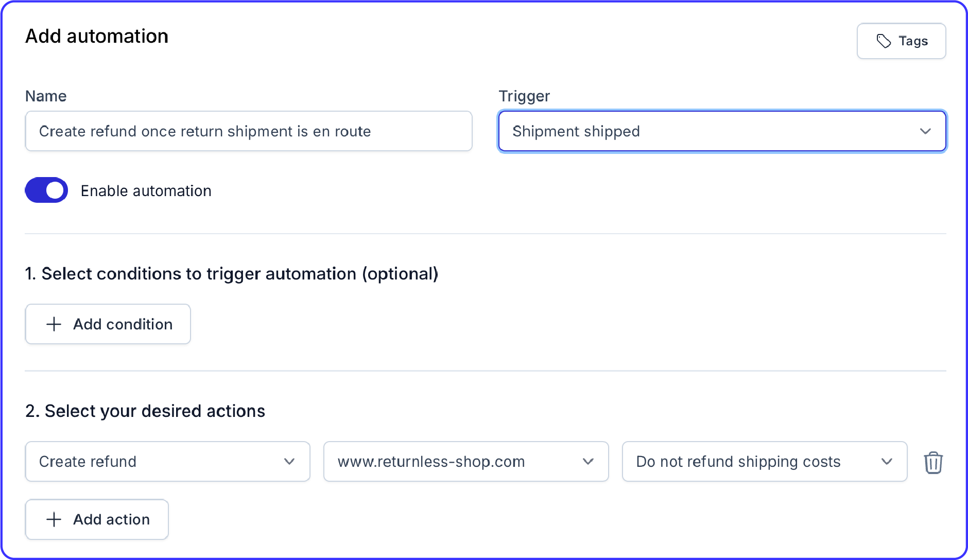Open Do not refund shipping costs dropdown
The height and width of the screenshot is (560, 968).
click(765, 462)
